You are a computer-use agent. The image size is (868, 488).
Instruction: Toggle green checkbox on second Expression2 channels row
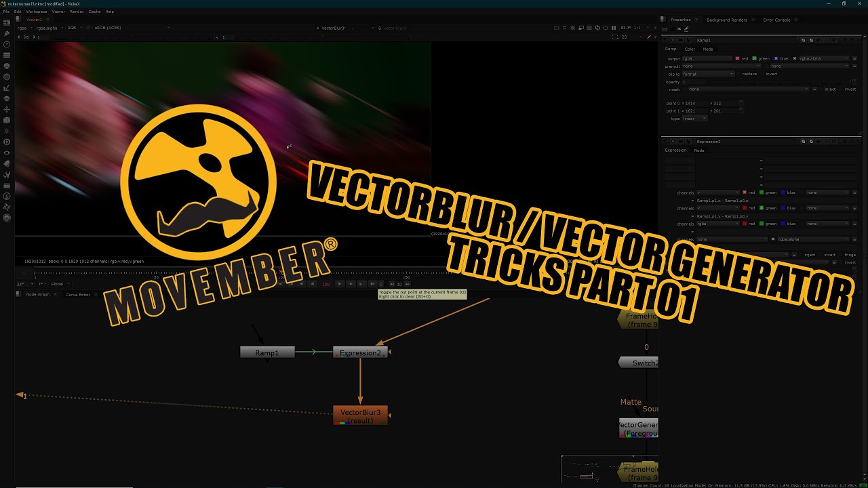point(762,208)
